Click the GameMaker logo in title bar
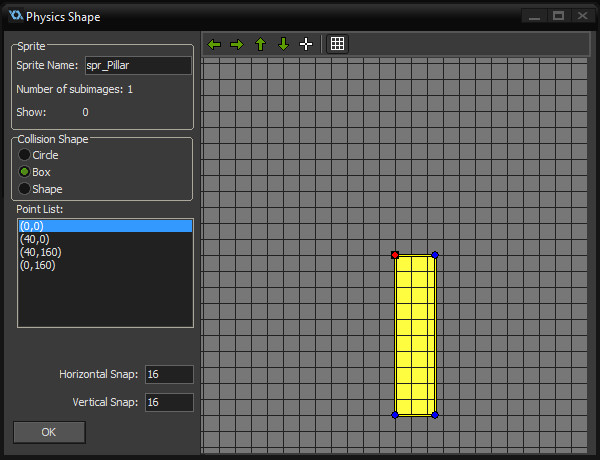 pyautogui.click(x=16, y=16)
